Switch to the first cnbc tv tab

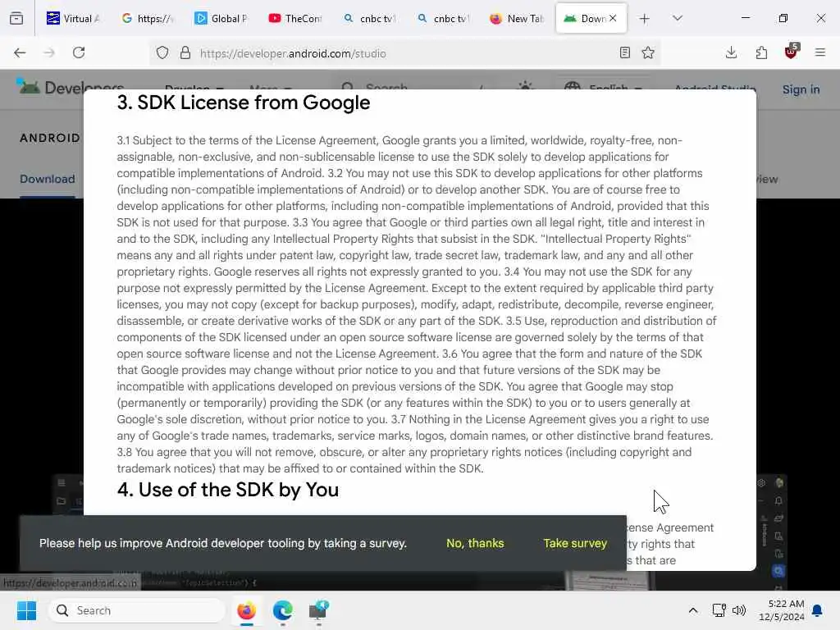(x=368, y=19)
